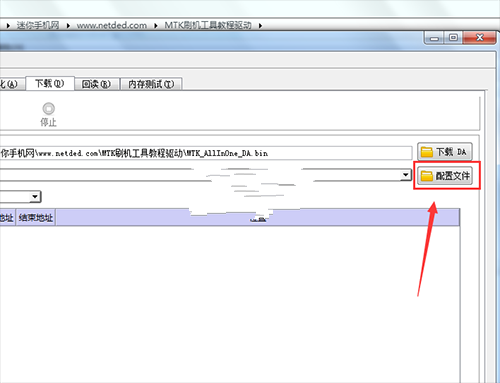Close the flash tool window
The height and width of the screenshot is (383, 500).
[479, 38]
